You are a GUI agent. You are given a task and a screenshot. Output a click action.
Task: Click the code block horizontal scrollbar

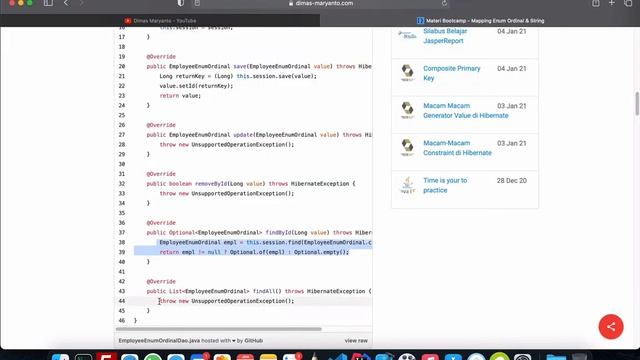pos(219,329)
